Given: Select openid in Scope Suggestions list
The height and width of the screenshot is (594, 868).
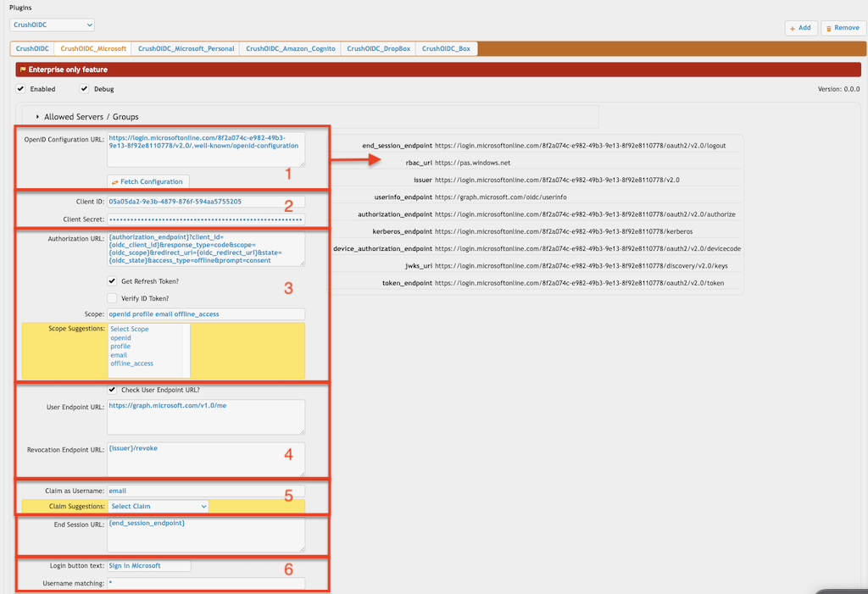Looking at the screenshot, I should [120, 338].
